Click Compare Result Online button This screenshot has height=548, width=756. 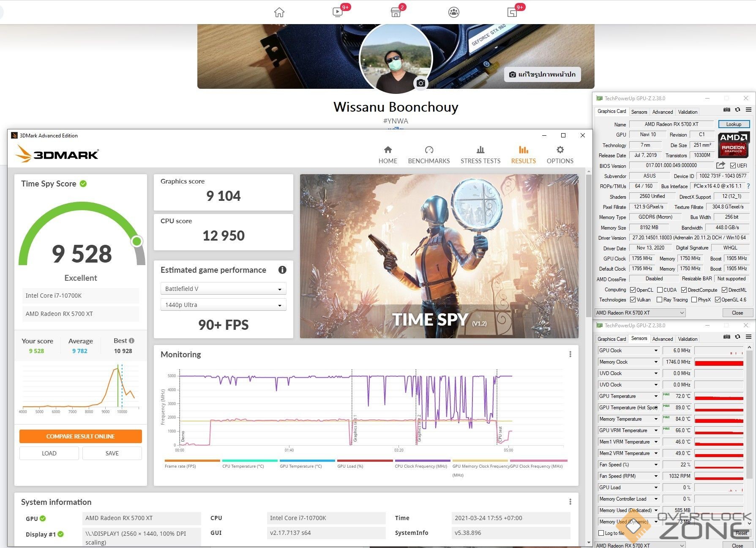(x=80, y=436)
